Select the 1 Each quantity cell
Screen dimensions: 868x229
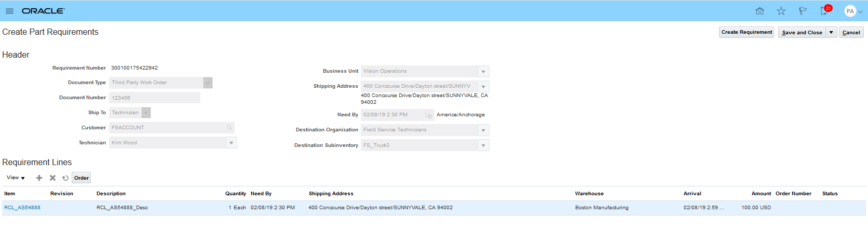[237, 208]
